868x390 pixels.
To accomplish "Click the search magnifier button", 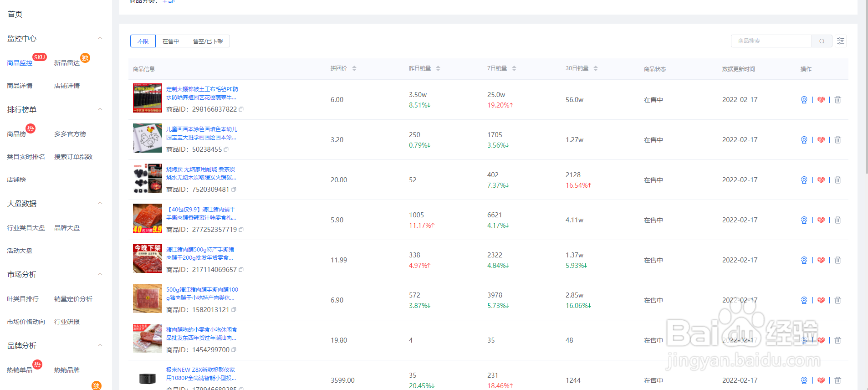I will [x=822, y=41].
